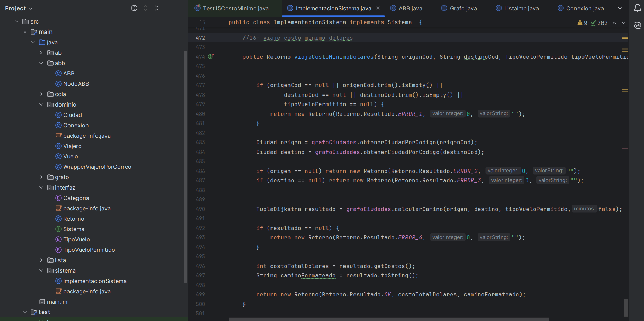Image resolution: width=644 pixels, height=321 pixels.
Task: Open the Project panel options kebab menu
Action: [x=168, y=8]
